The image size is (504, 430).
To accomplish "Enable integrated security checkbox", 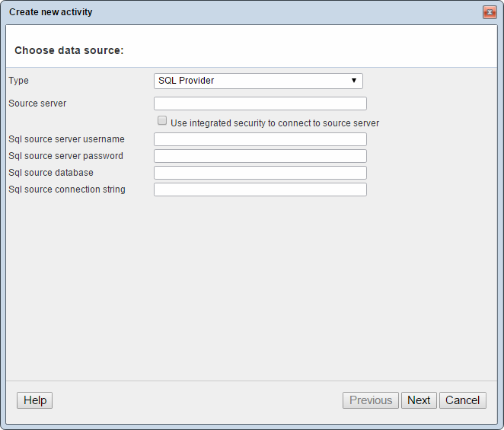I will (162, 121).
